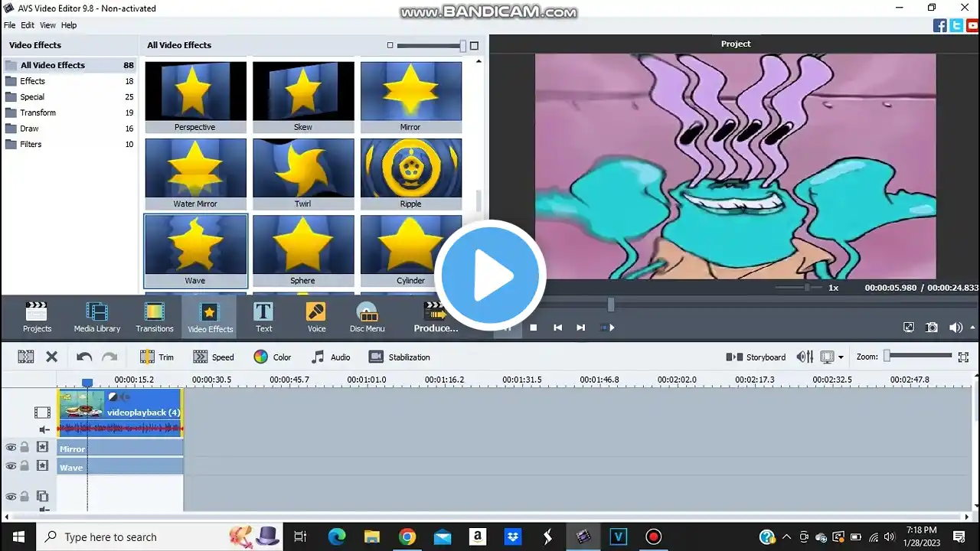Screen dimensions: 980x551
Task: Open the Voice recording section
Action: pos(316,318)
